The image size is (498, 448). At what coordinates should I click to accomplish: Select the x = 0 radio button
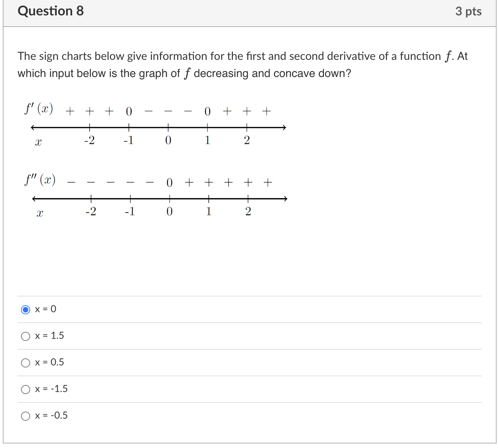click(x=26, y=310)
